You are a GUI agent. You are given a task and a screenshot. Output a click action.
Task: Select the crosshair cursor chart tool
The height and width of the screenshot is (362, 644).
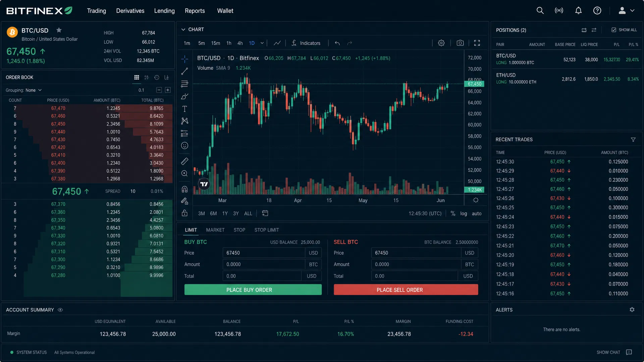[x=184, y=59]
